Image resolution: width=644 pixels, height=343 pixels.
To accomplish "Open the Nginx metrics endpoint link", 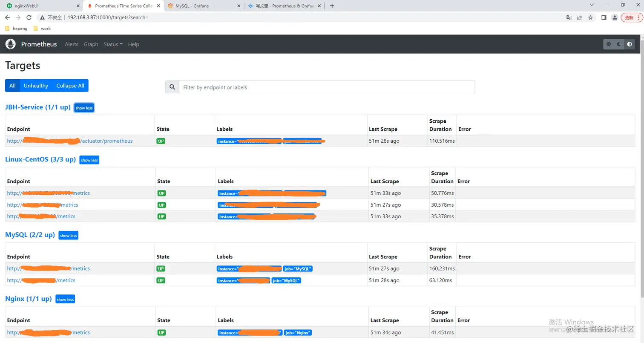I will (49, 332).
